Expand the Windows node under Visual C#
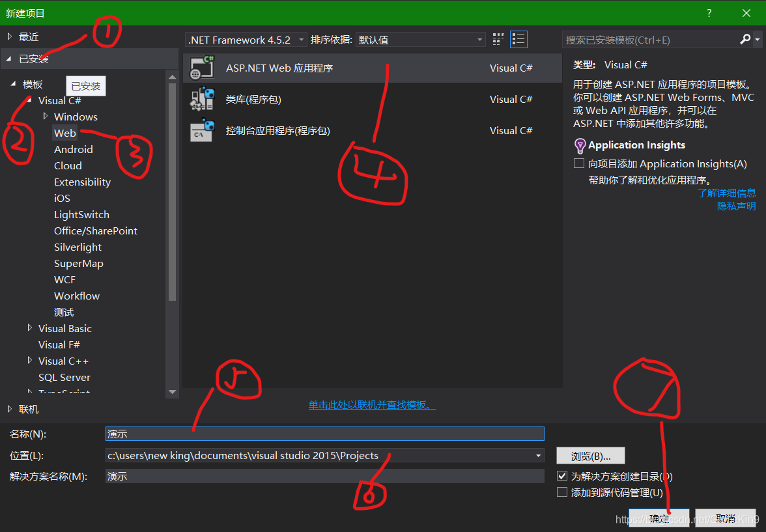Image resolution: width=766 pixels, height=532 pixels. pos(46,117)
